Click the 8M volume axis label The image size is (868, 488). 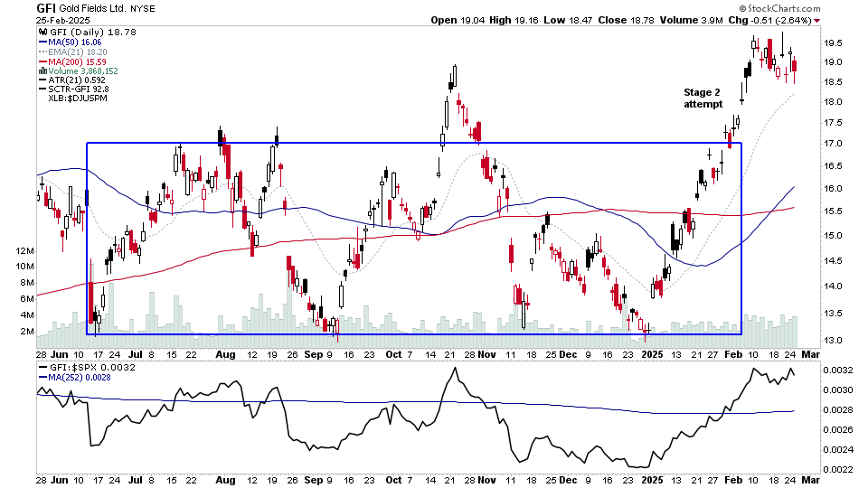(x=27, y=283)
